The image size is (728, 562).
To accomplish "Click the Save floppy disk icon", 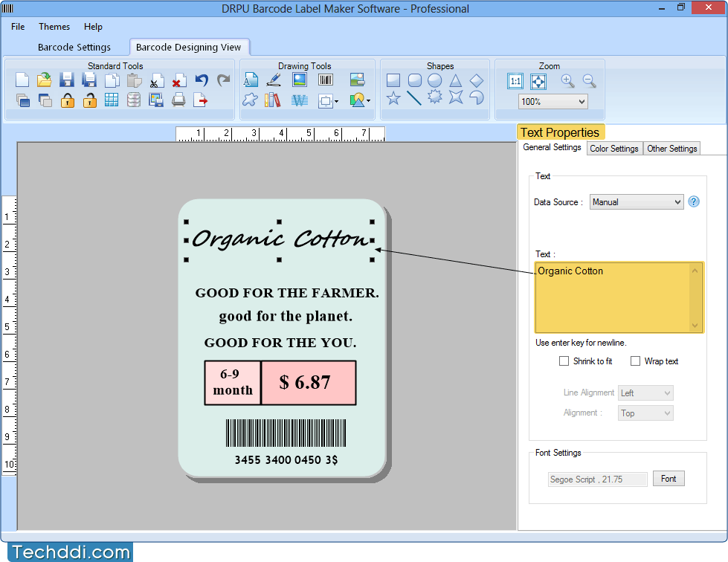I will 66,80.
